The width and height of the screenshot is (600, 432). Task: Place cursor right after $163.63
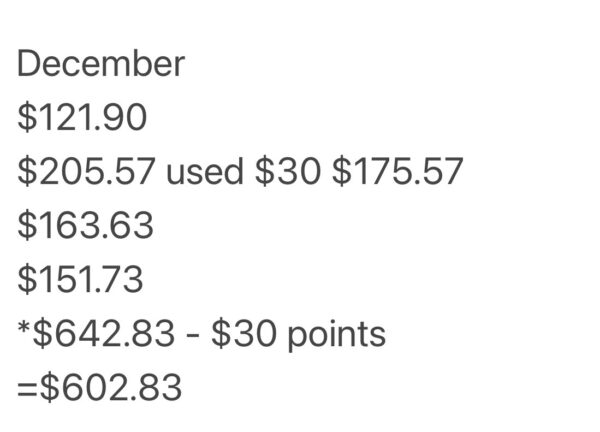tap(156, 226)
